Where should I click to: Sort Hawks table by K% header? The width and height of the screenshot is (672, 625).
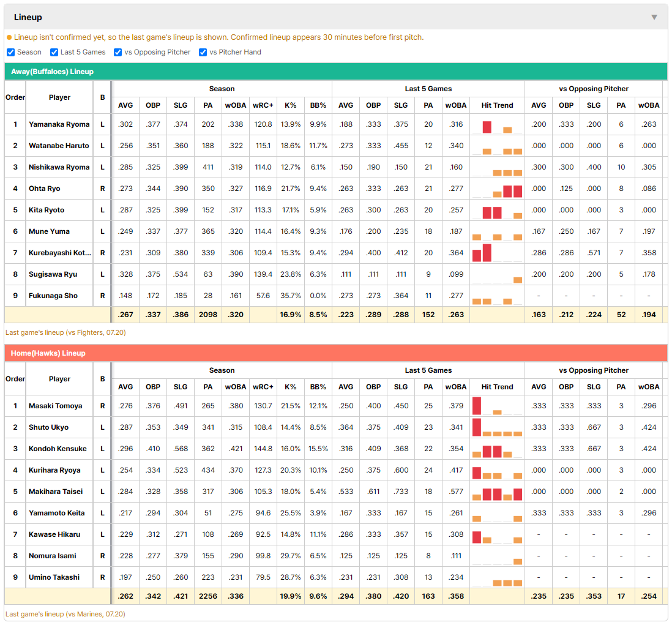click(290, 387)
